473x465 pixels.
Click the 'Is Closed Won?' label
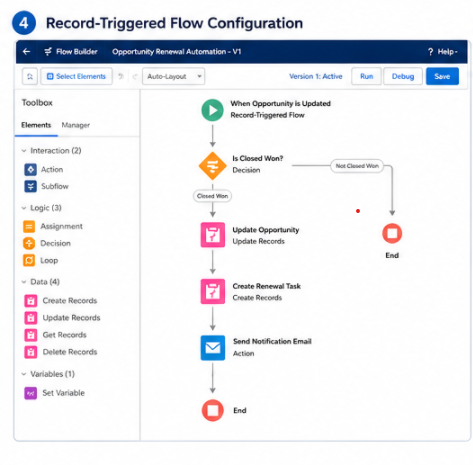(258, 158)
